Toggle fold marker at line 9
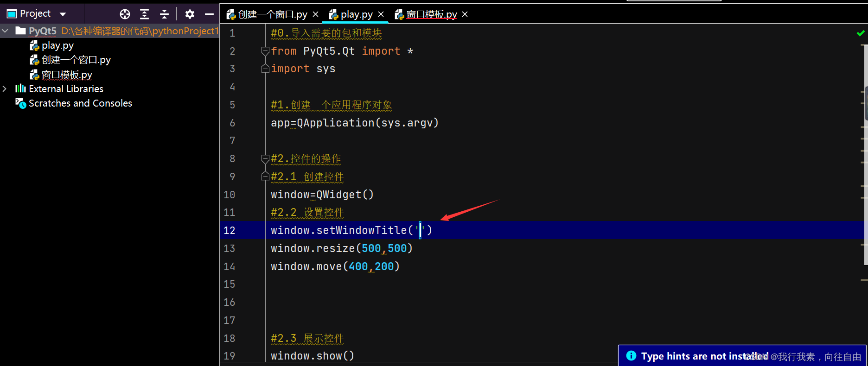The image size is (868, 366). (x=265, y=177)
